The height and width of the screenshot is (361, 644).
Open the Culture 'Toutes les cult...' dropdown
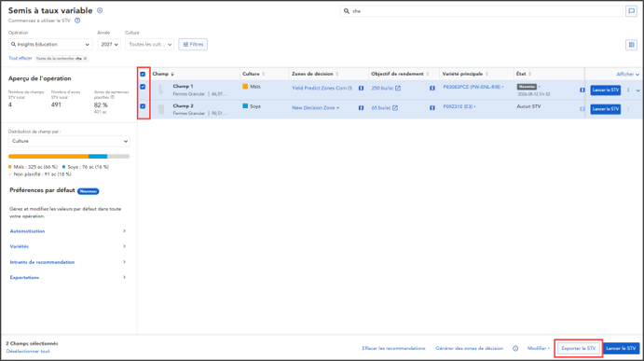[x=149, y=45]
